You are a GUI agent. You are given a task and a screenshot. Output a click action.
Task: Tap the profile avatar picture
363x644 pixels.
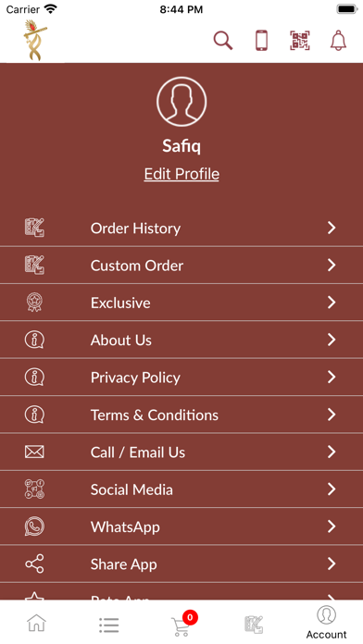point(181,102)
